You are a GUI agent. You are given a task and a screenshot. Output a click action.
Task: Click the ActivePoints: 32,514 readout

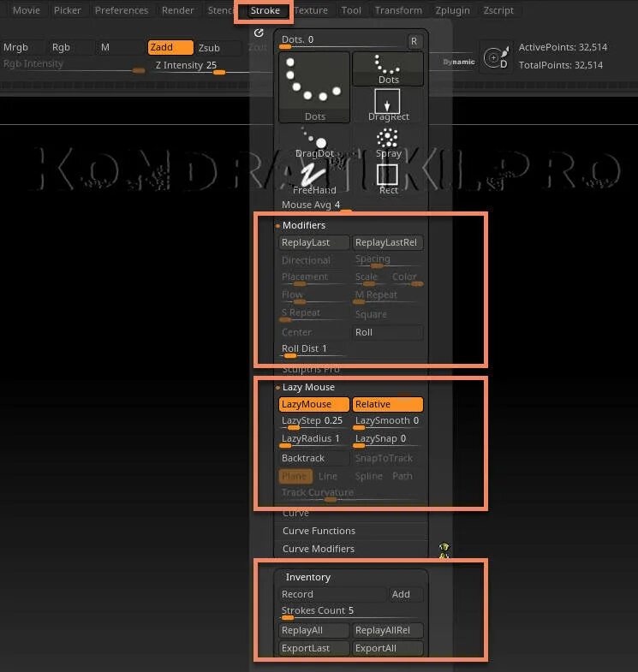click(563, 47)
